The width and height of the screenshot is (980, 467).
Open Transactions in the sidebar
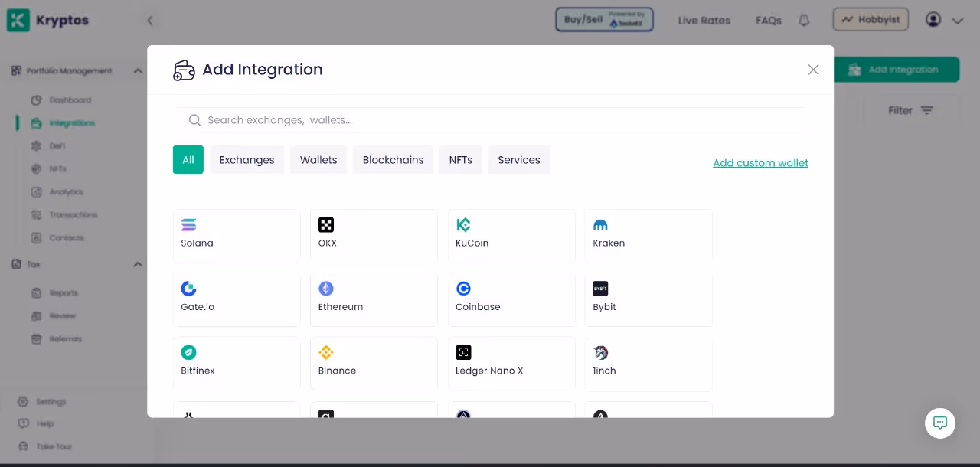[x=64, y=215]
